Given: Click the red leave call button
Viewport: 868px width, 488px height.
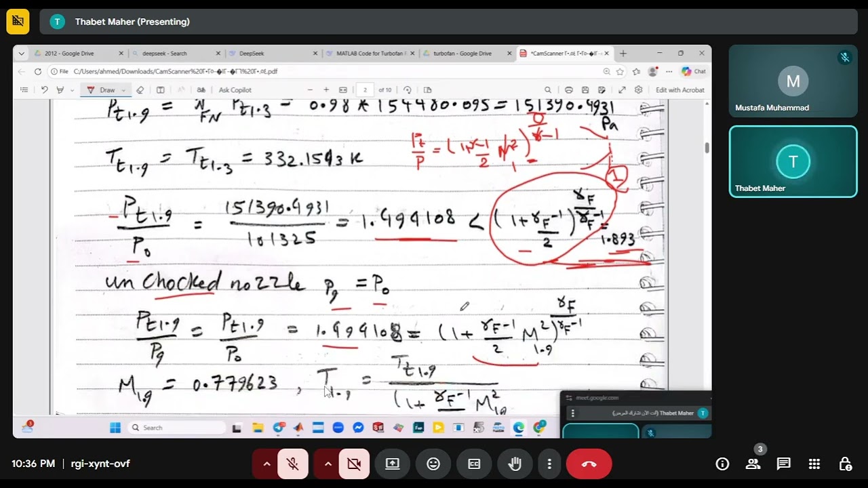Looking at the screenshot, I should click(589, 464).
